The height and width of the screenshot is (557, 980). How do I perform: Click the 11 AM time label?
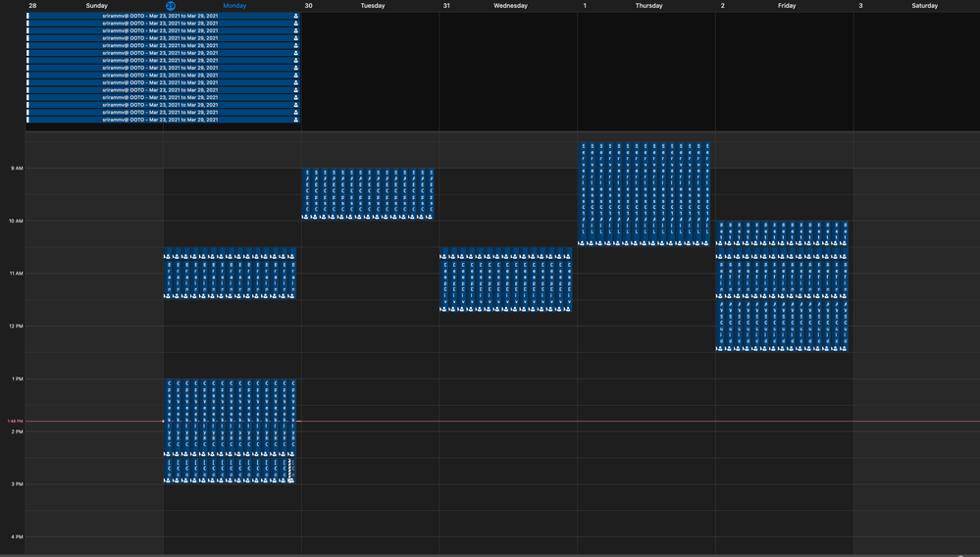[16, 274]
